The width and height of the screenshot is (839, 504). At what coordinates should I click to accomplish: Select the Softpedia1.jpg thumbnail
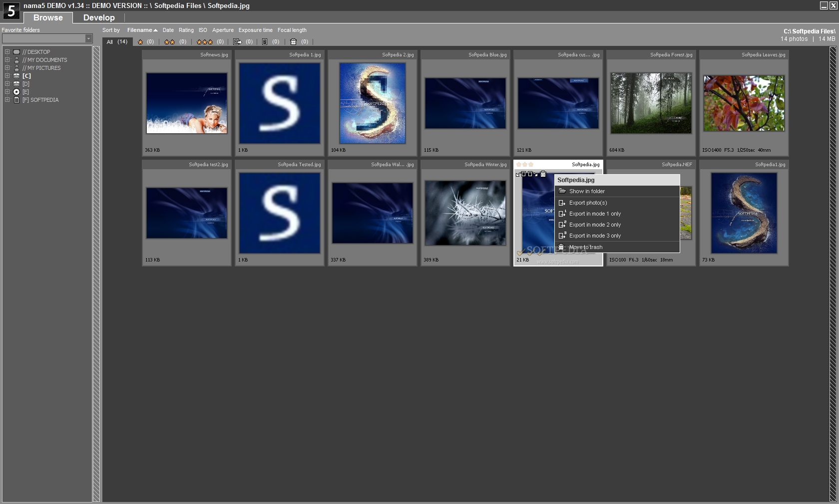point(744,213)
